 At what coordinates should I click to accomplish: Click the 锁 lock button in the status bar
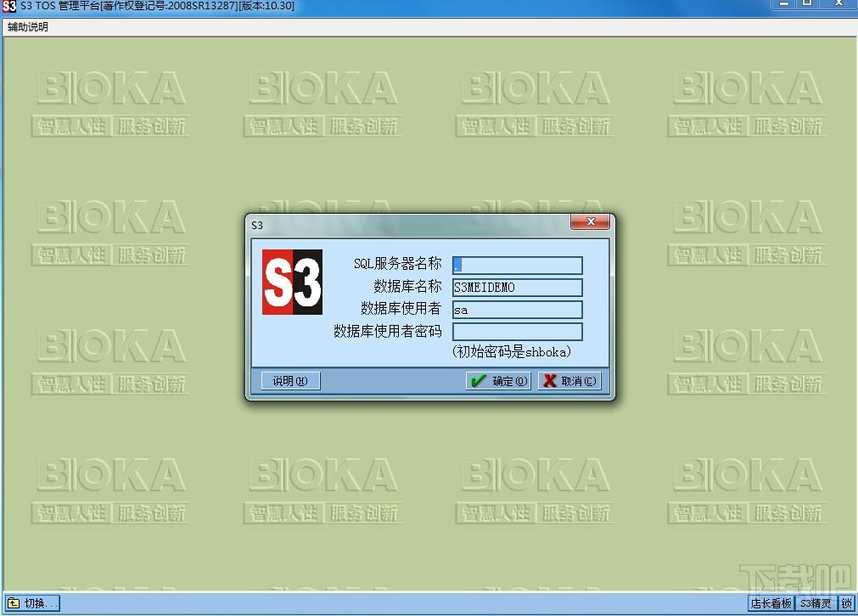(x=846, y=603)
